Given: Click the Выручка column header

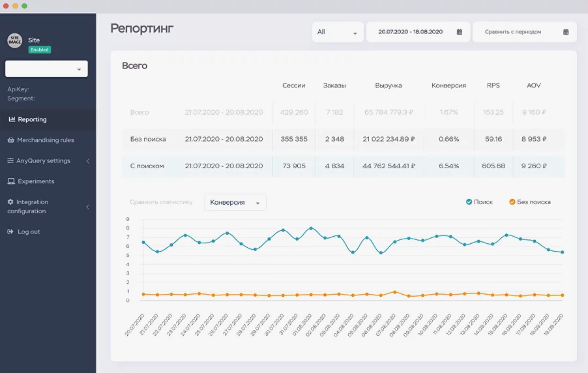Looking at the screenshot, I should point(389,85).
